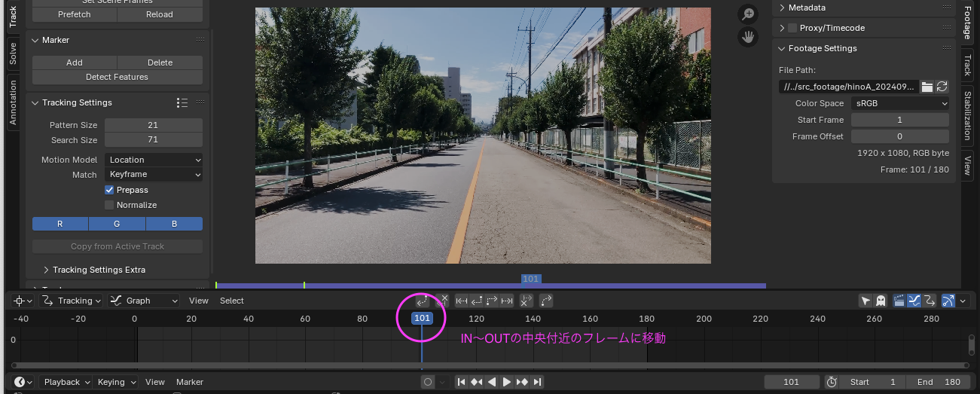Screen dimensions: 980x394
Task: Open the Select menu in graph header
Action: pyautogui.click(x=231, y=301)
